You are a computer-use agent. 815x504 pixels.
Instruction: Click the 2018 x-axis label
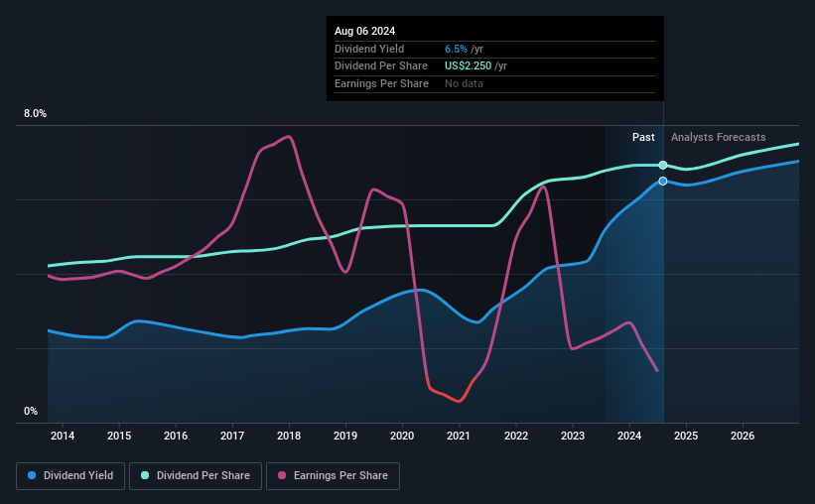289,436
